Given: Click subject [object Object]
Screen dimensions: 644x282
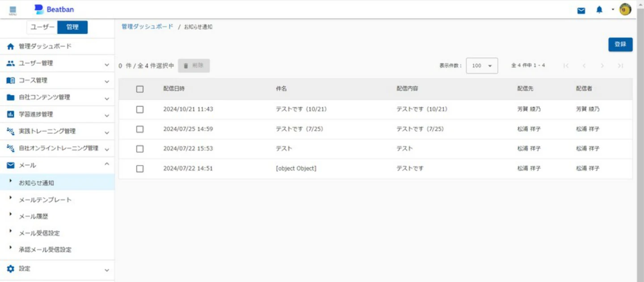Looking at the screenshot, I should (296, 169).
